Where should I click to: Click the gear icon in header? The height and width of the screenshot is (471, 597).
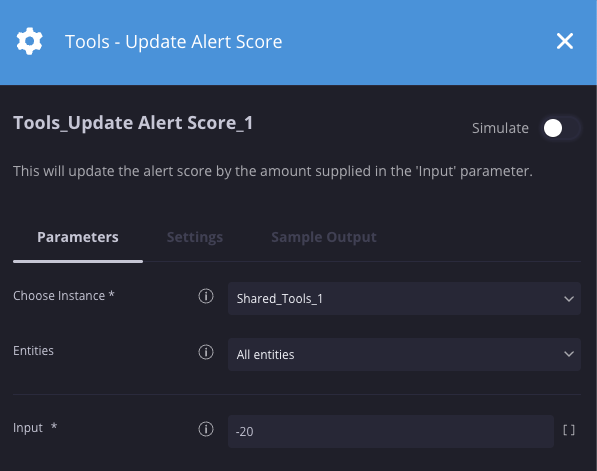(x=29, y=41)
